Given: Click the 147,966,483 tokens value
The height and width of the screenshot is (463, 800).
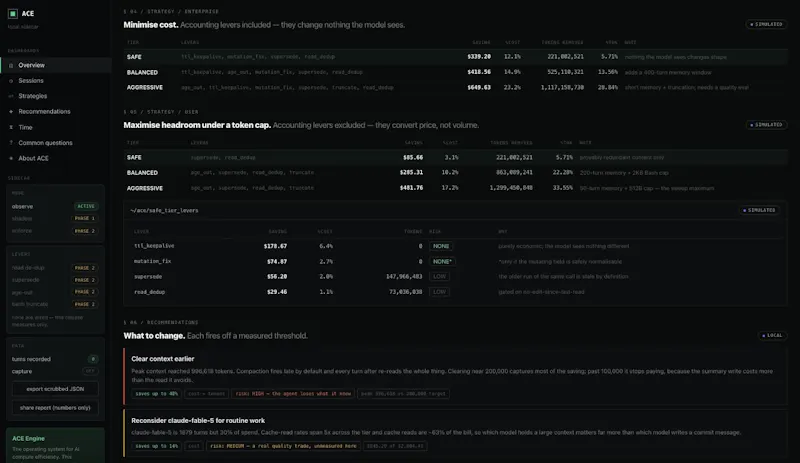Looking at the screenshot, I should click(x=404, y=277).
